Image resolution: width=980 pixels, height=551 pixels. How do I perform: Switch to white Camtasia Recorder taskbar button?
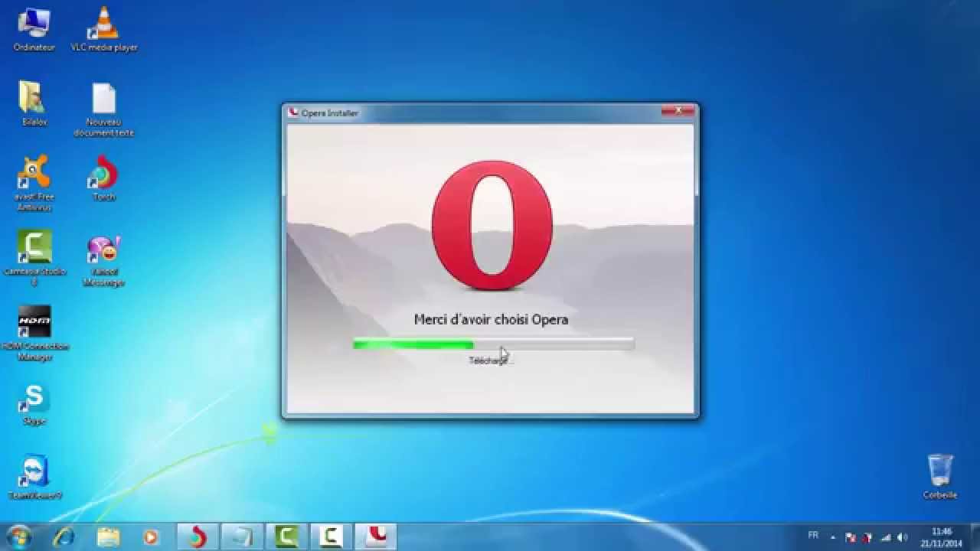pyautogui.click(x=331, y=536)
